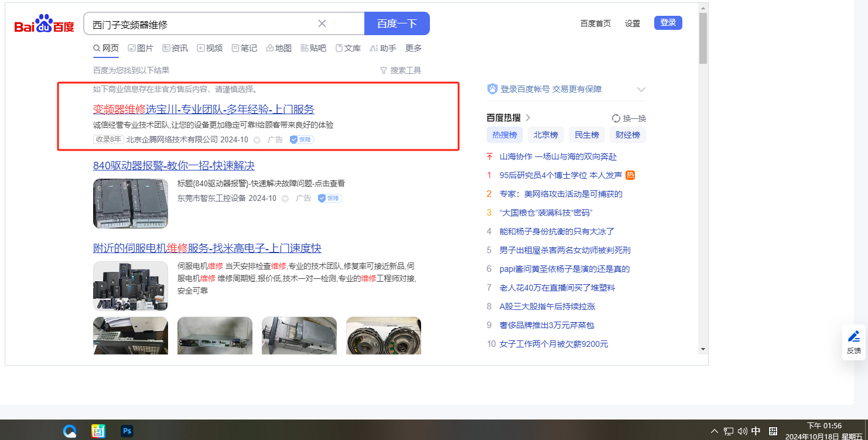Open hot search papi酱问黄圣依杨子是演的还是真的

point(565,269)
